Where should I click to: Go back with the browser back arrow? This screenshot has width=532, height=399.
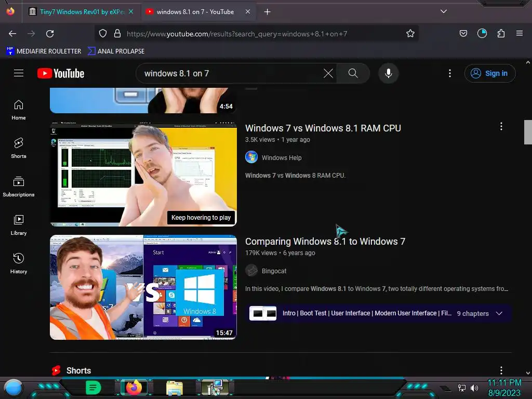pos(12,34)
